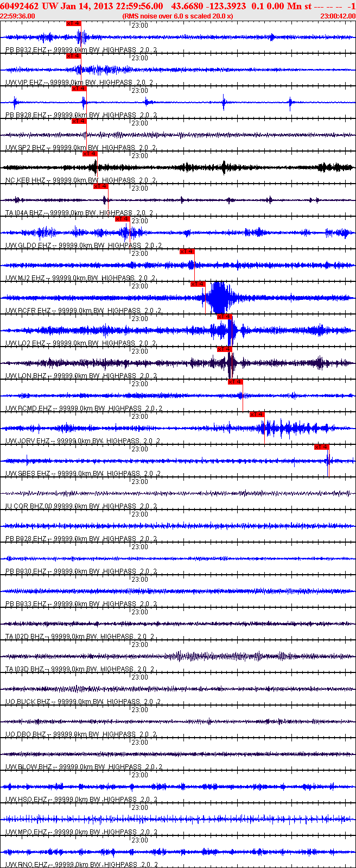Select the red pick marker on TA.I04A trace

[100, 186]
